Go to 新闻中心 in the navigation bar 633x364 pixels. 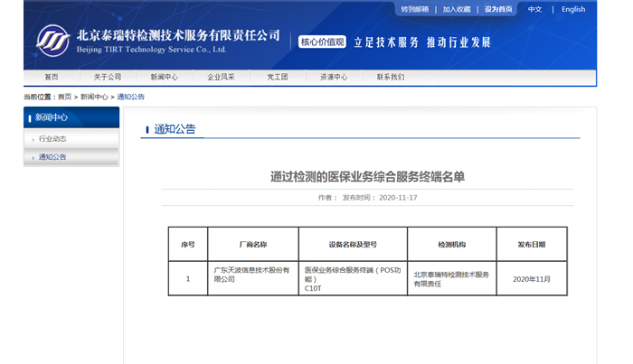coord(164,77)
